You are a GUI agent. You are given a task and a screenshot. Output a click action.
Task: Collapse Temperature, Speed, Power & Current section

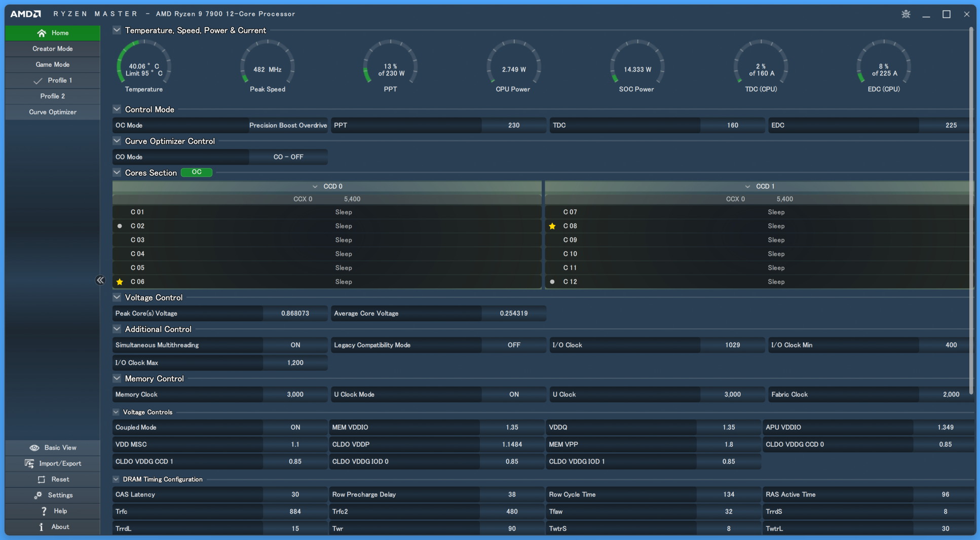pyautogui.click(x=117, y=30)
